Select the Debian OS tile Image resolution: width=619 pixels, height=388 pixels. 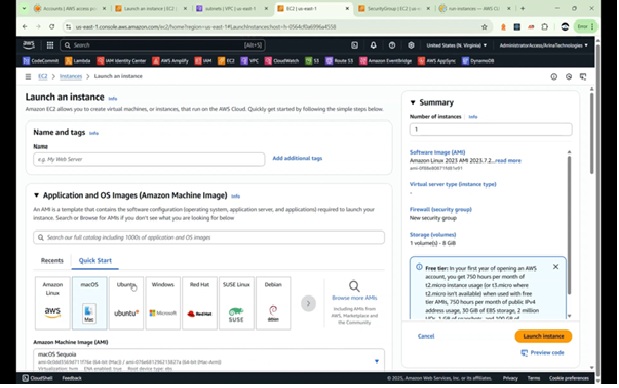pyautogui.click(x=273, y=303)
